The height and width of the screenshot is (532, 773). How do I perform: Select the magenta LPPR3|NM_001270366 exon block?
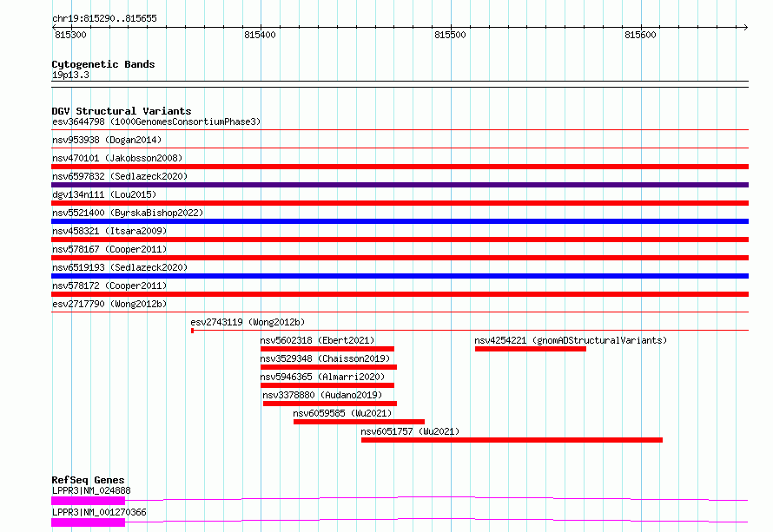point(88,522)
